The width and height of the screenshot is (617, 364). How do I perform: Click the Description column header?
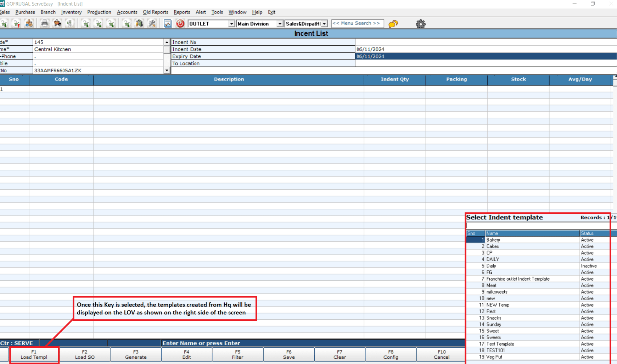pyautogui.click(x=229, y=79)
